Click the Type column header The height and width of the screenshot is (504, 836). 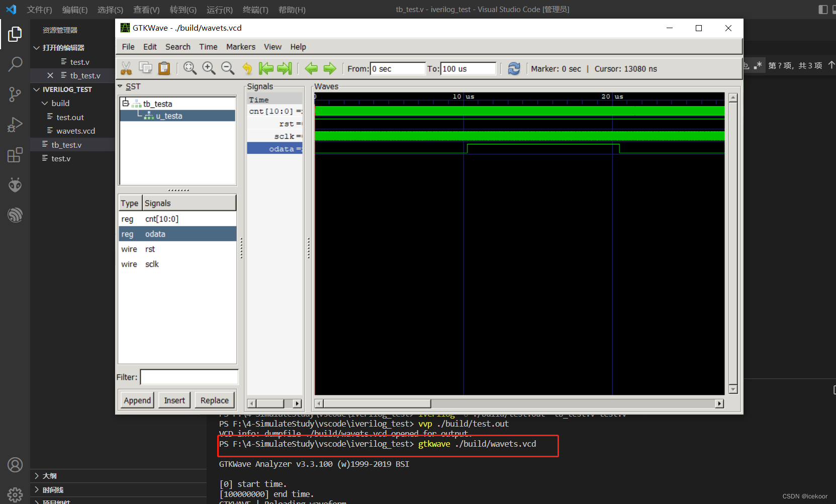tap(130, 203)
